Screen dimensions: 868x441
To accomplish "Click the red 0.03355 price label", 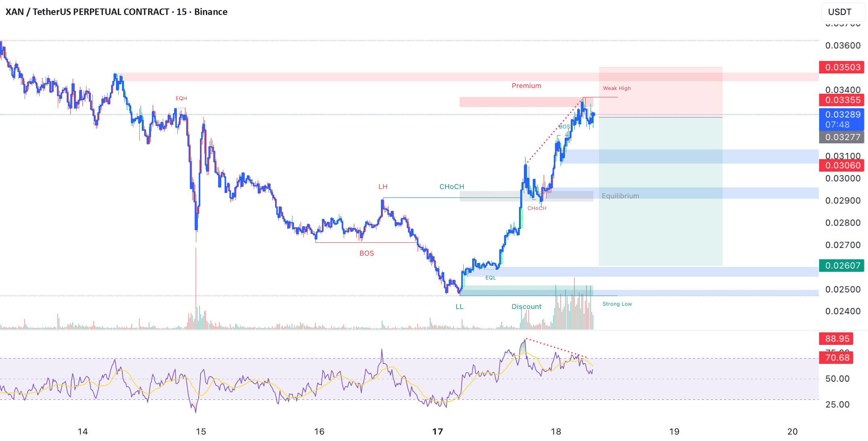I will (x=842, y=100).
